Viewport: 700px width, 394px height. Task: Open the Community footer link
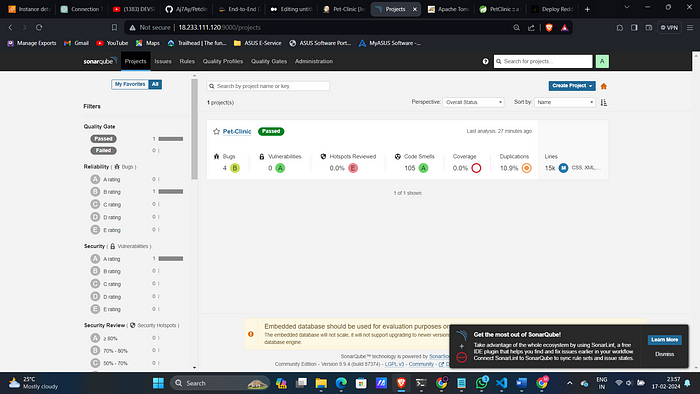(421, 364)
